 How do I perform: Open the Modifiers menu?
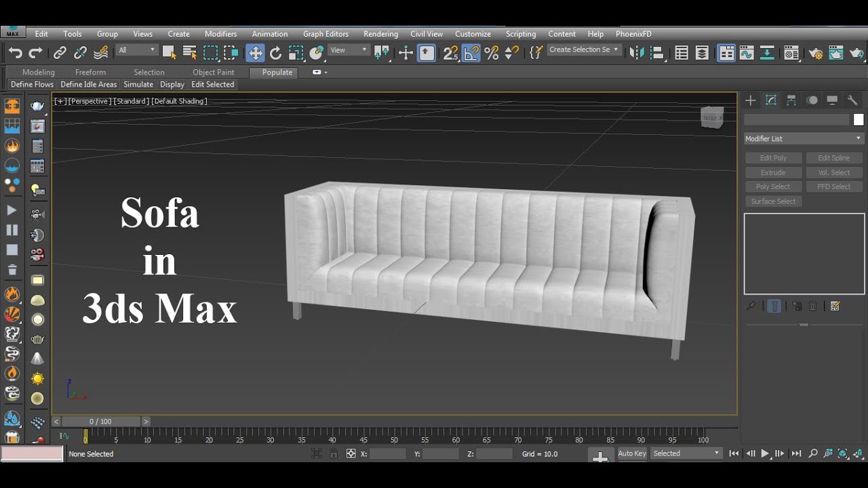click(221, 34)
